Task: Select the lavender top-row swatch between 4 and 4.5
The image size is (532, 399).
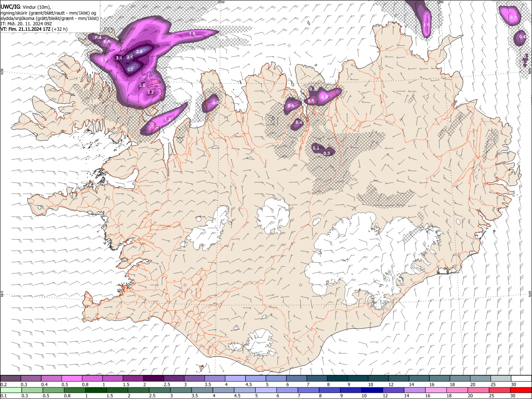Action: 234,379
